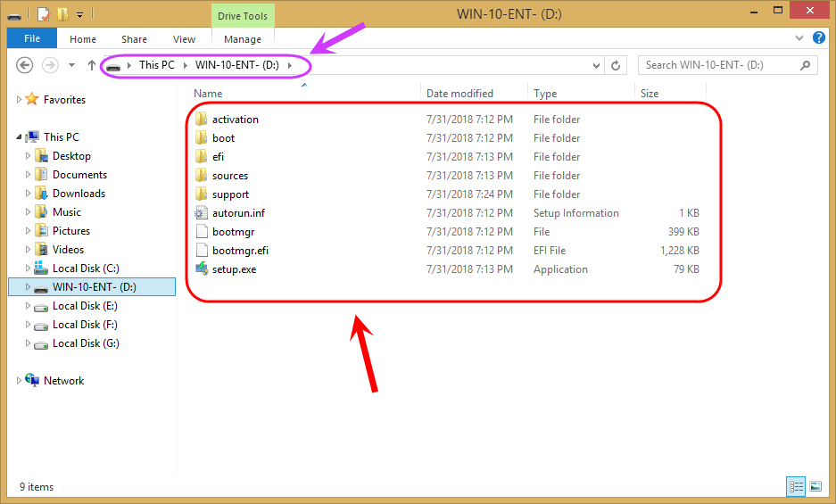Screen dimensions: 836x504
Task: Open the address bar history dropdown
Action: point(596,65)
